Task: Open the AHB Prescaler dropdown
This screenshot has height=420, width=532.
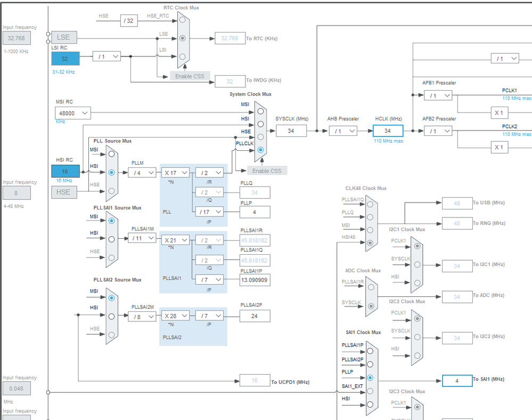Action: click(x=343, y=131)
